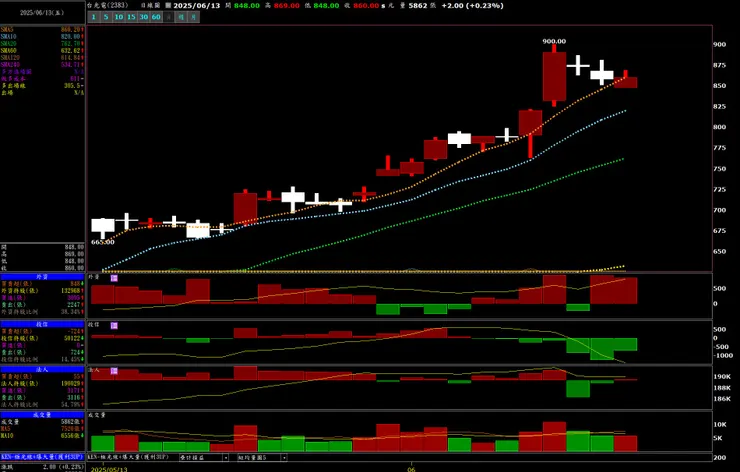740x472 pixels.
Task: Click the SMA5 indicator row
Action: [42, 29]
